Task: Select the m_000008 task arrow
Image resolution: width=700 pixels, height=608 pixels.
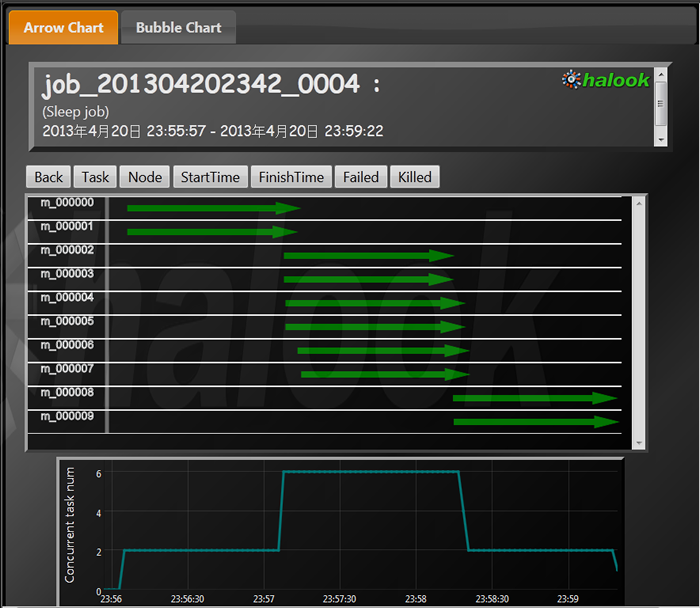Action: click(535, 398)
